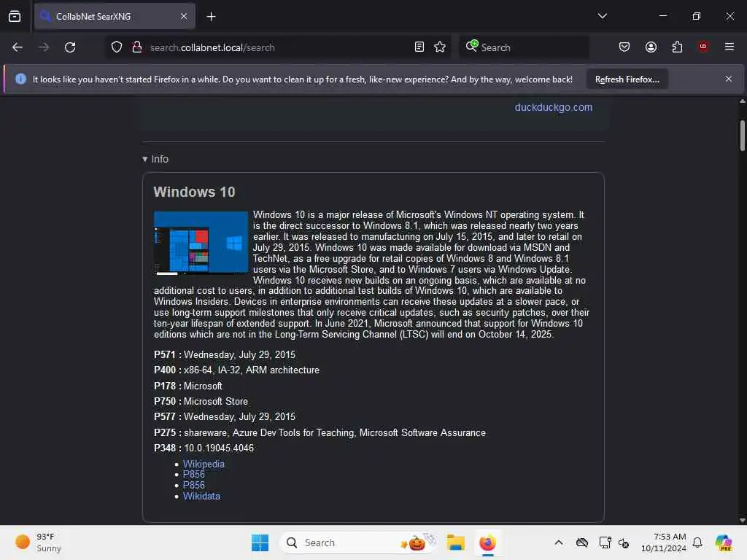Open the second P856 link
Viewport: 747px width, 560px height.
[x=193, y=485]
